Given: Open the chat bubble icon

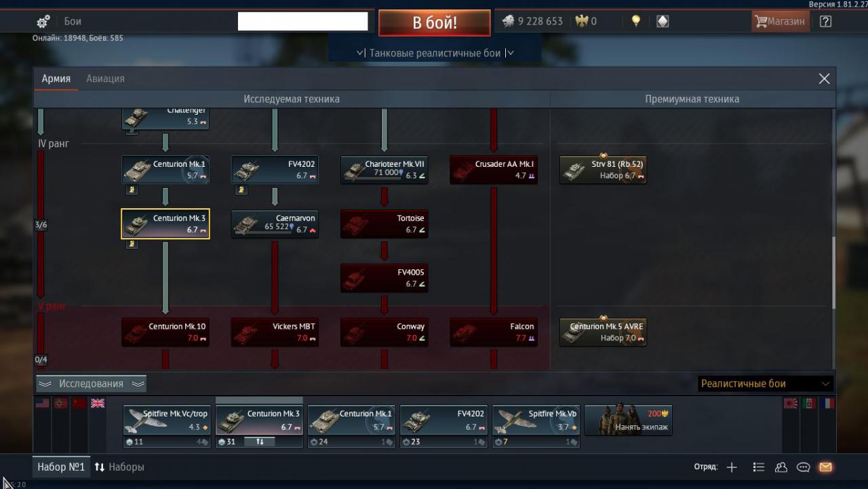Looking at the screenshot, I should click(803, 467).
